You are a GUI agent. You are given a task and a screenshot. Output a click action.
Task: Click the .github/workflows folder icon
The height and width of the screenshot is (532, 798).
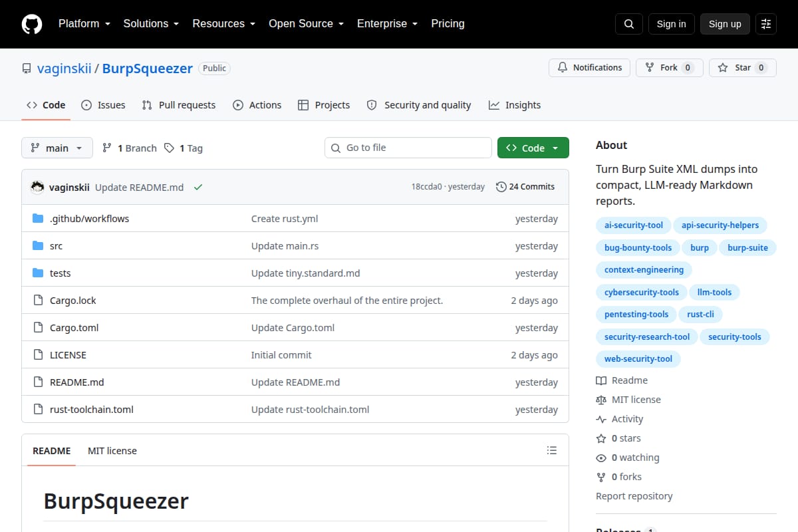tap(38, 219)
